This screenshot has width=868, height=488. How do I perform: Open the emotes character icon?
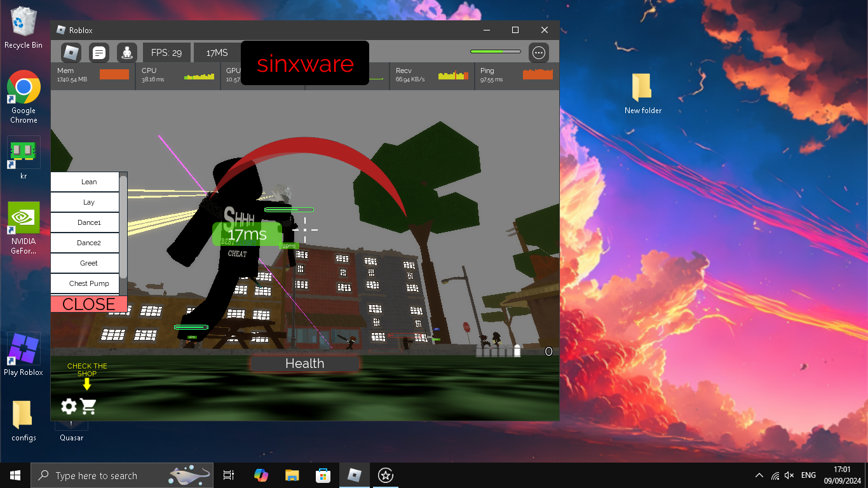point(127,53)
